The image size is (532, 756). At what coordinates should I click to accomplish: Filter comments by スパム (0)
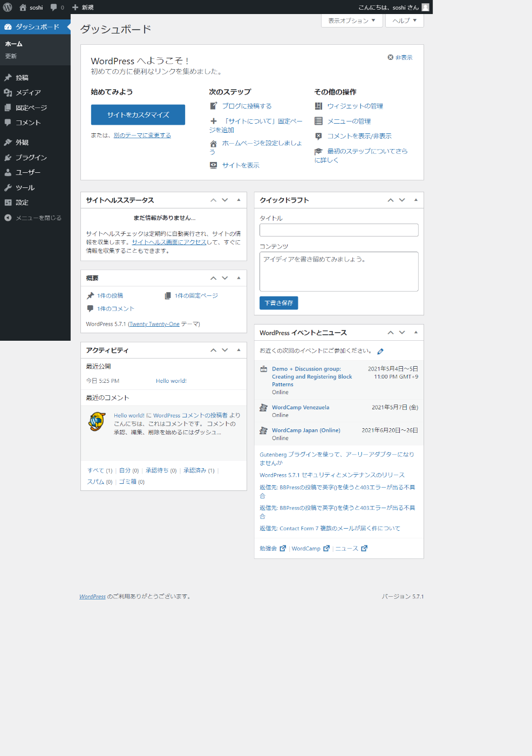(x=100, y=482)
